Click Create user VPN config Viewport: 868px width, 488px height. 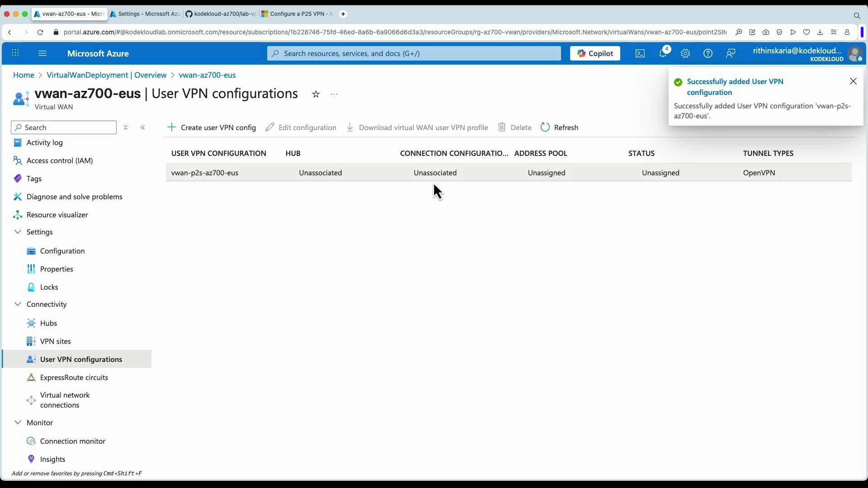211,127
